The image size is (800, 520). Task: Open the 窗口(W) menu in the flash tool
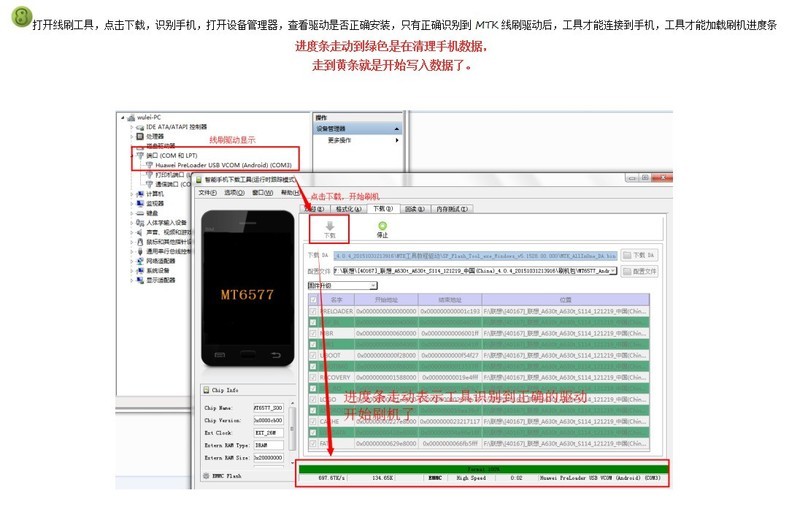click(263, 193)
